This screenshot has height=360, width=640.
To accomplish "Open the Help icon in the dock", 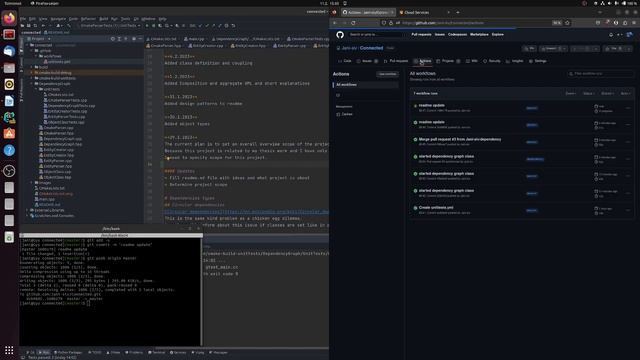I will [x=9, y=150].
